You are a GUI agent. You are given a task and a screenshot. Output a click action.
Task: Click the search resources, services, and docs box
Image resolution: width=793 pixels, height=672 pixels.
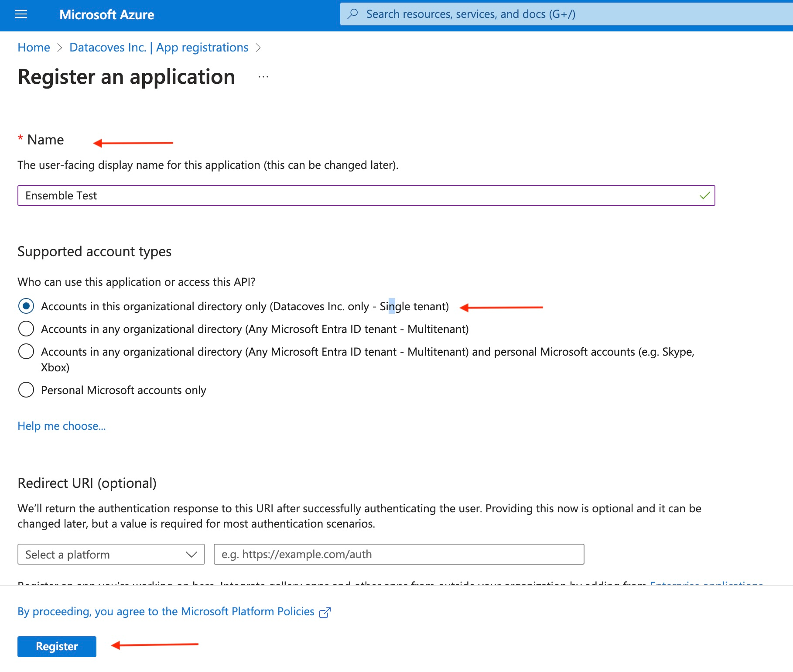(x=567, y=14)
